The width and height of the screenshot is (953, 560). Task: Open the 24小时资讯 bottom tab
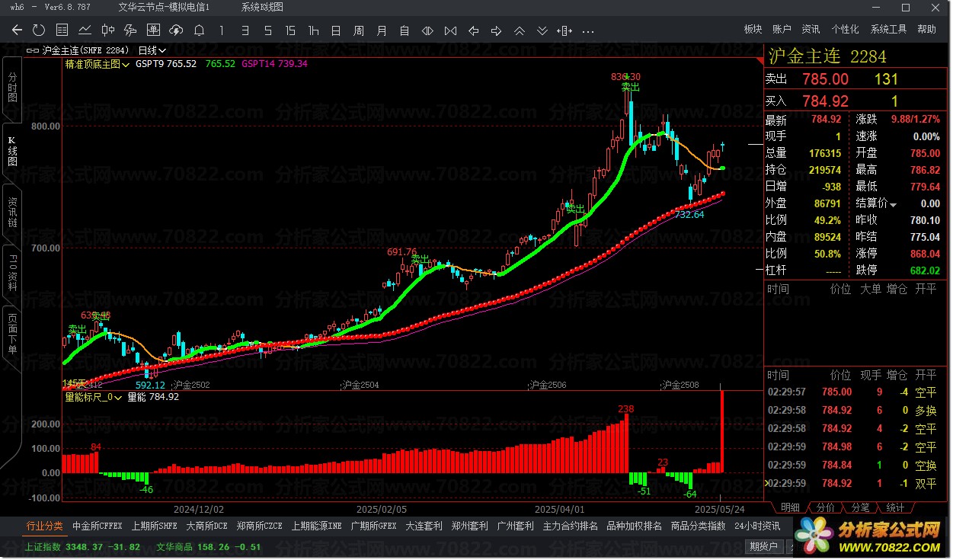(757, 526)
